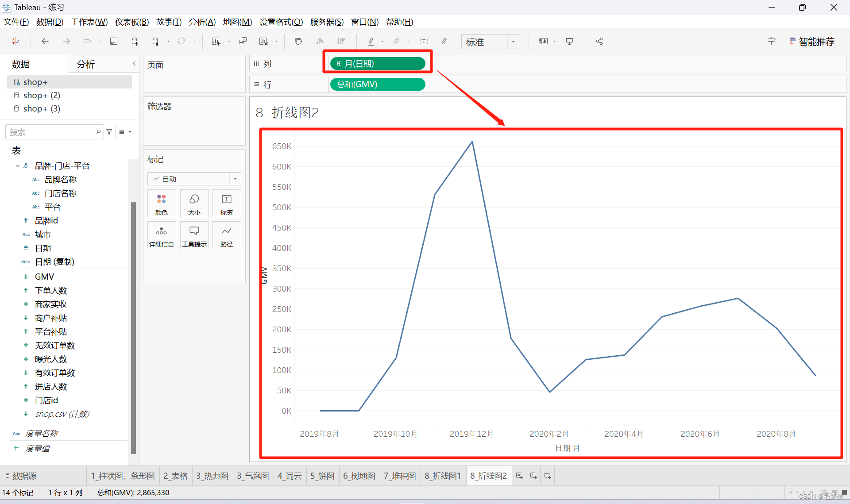850x504 pixels.
Task: Click the Redo forward arrow
Action: coord(66,41)
